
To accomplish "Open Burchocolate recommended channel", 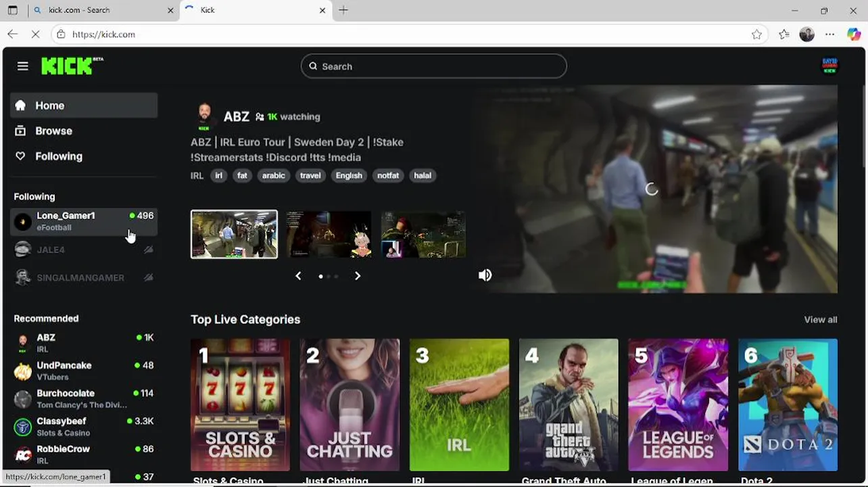I will click(x=84, y=398).
